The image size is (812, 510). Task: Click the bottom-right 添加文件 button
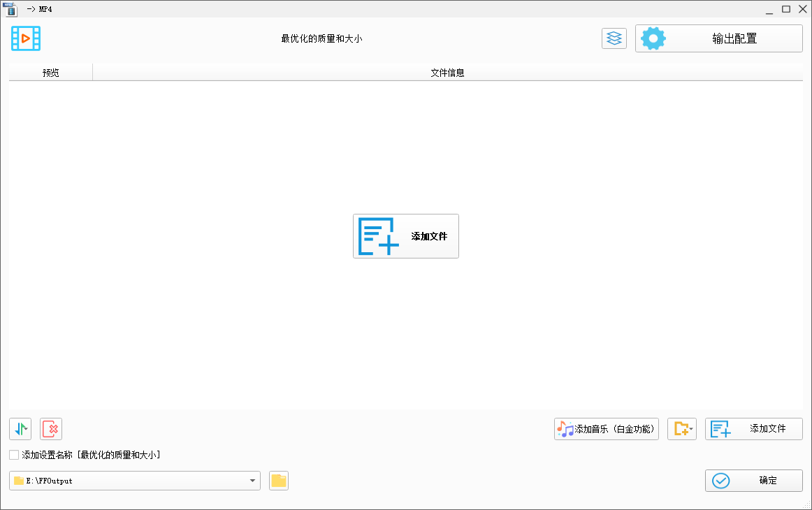[753, 429]
